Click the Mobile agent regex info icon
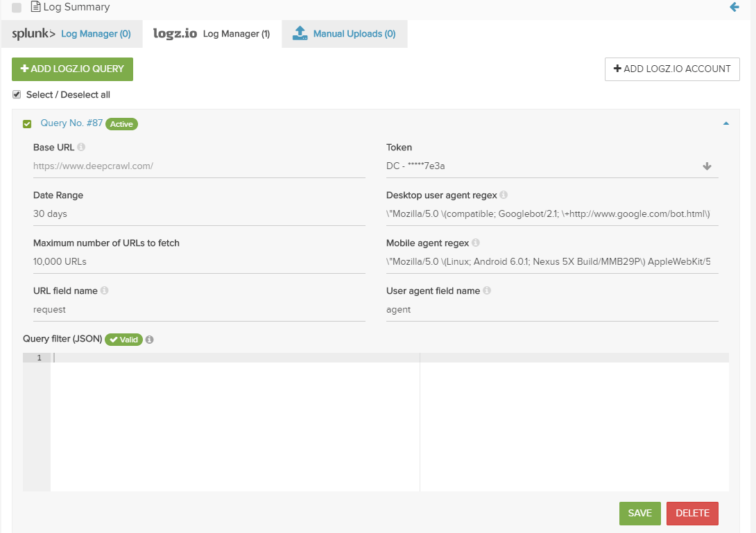 [x=475, y=243]
